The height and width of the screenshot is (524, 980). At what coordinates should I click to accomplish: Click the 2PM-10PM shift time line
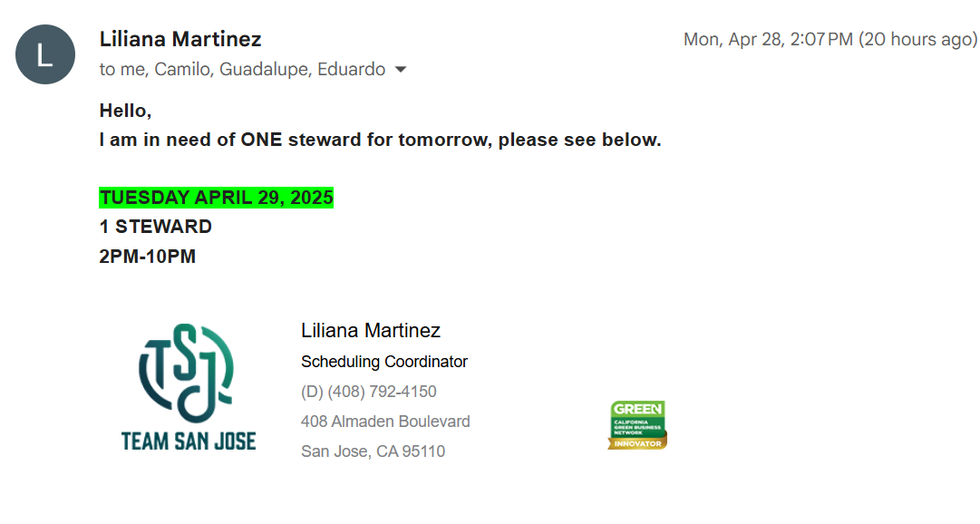148,257
